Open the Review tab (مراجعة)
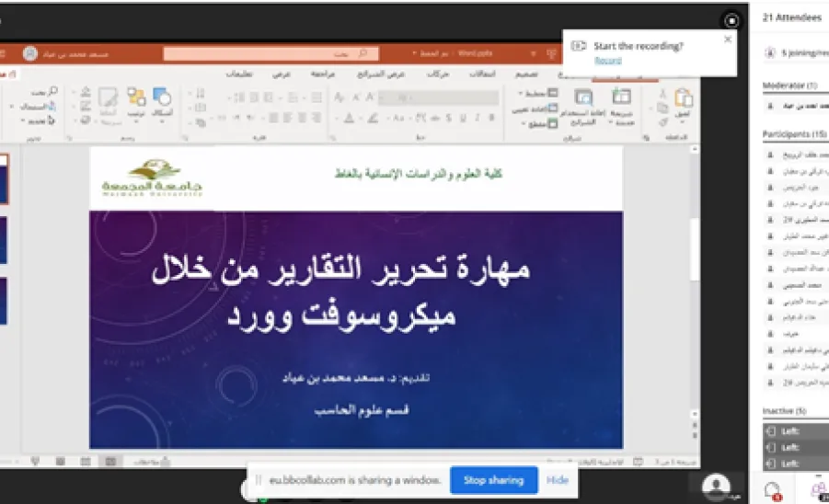 click(323, 74)
